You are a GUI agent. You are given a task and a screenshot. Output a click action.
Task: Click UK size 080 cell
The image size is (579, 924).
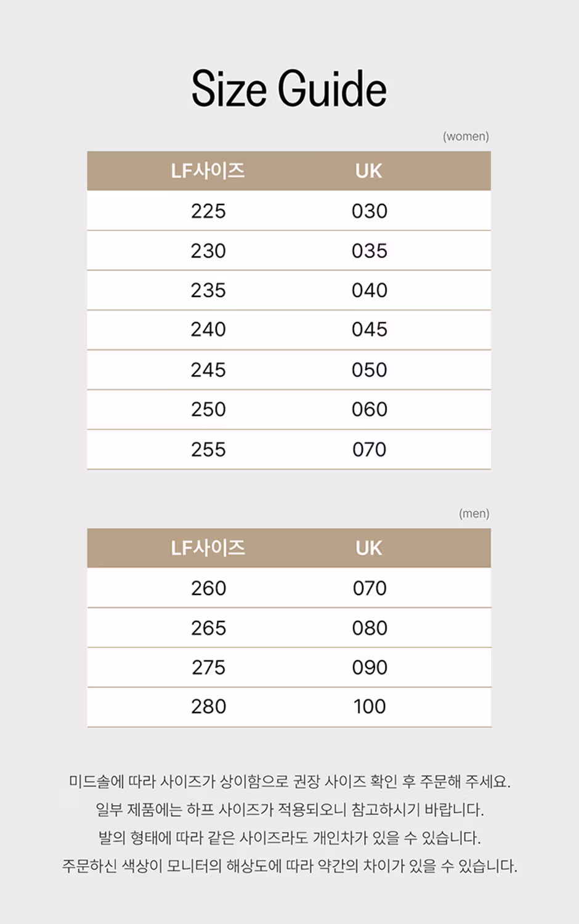tap(370, 628)
